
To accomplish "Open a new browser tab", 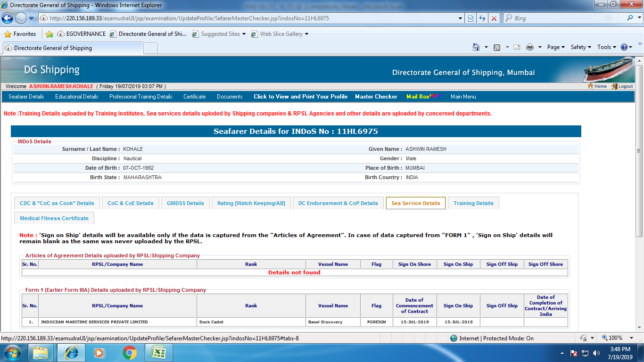I will (x=150, y=48).
